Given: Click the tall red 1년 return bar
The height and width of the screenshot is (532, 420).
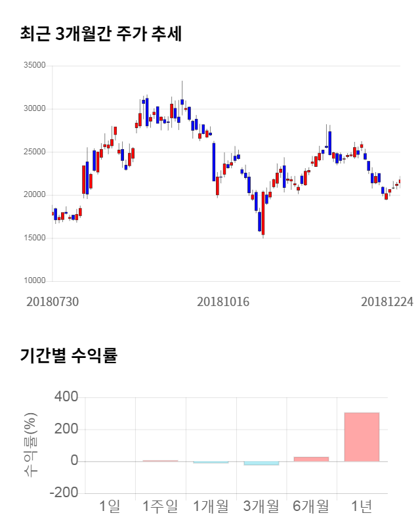Looking at the screenshot, I should point(362,437).
